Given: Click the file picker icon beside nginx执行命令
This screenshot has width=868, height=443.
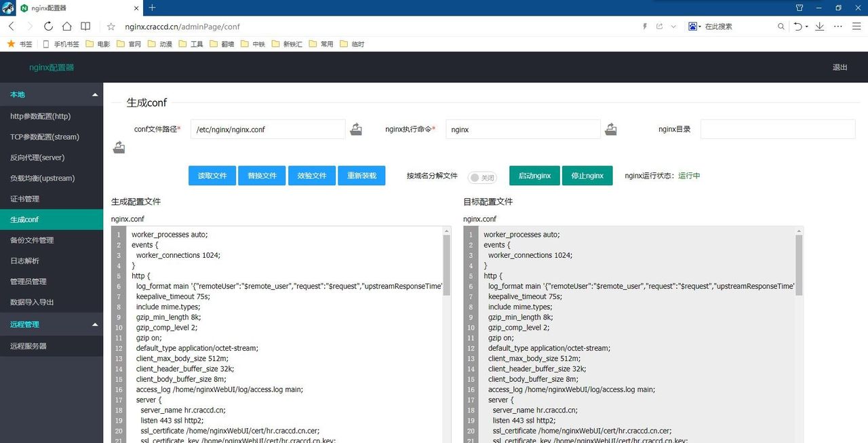Looking at the screenshot, I should click(x=611, y=129).
